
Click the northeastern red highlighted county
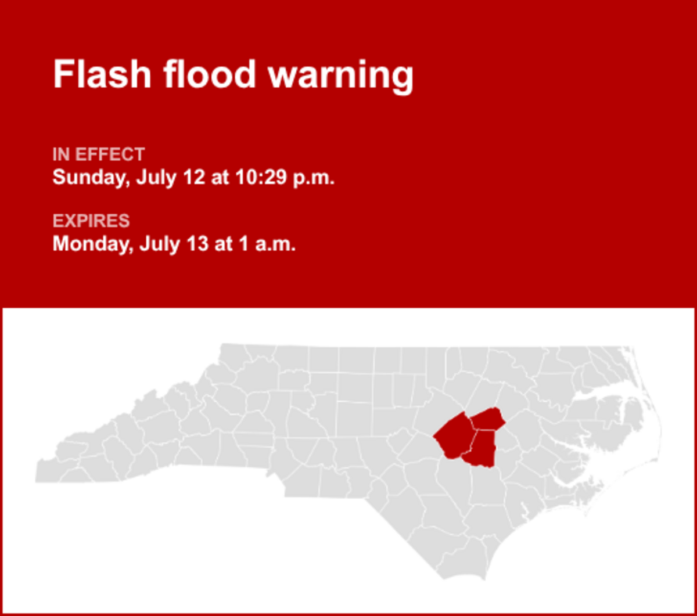tap(487, 419)
